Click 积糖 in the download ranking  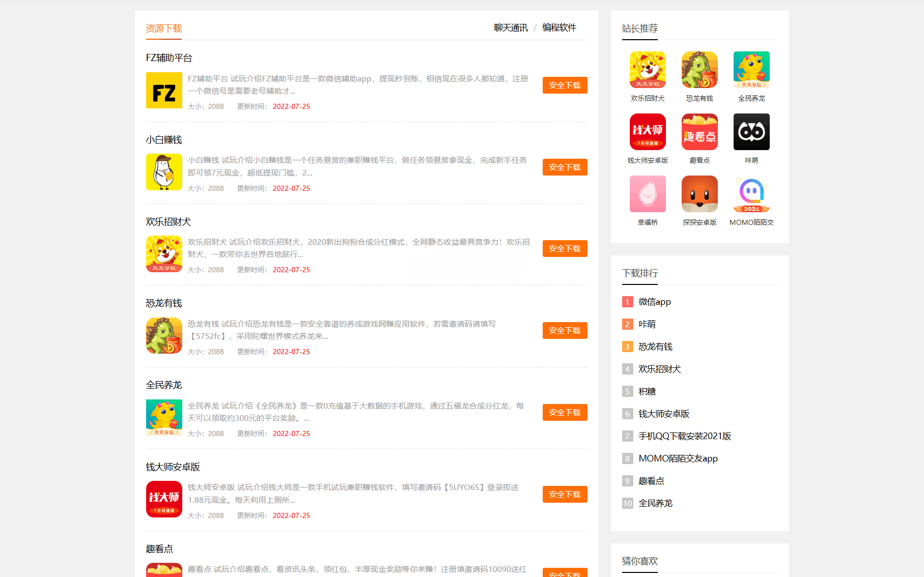[x=647, y=391]
